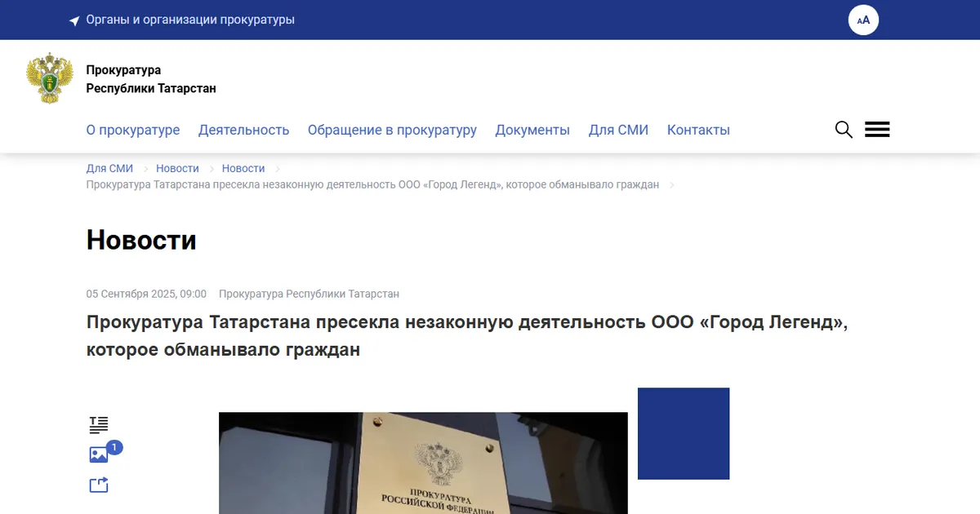Click 'Прокуратура Республики Татарстан' site title
The height and width of the screenshot is (514, 980).
point(151,79)
